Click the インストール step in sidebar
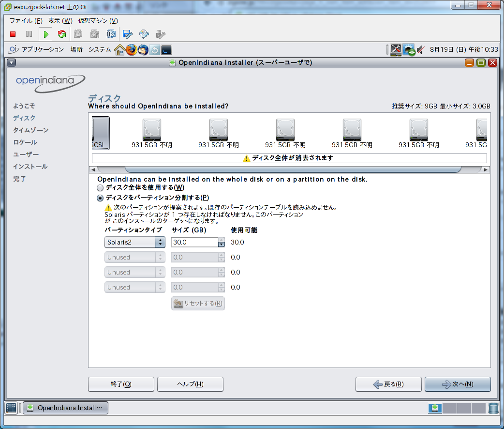The width and height of the screenshot is (504, 429). point(30,167)
